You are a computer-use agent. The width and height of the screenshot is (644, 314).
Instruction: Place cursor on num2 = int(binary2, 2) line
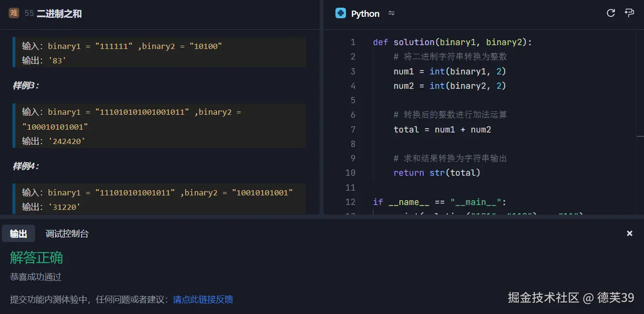(x=450, y=86)
